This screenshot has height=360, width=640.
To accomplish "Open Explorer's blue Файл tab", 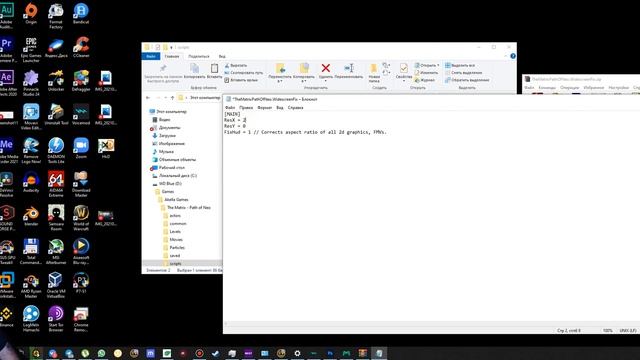I will [x=151, y=56].
